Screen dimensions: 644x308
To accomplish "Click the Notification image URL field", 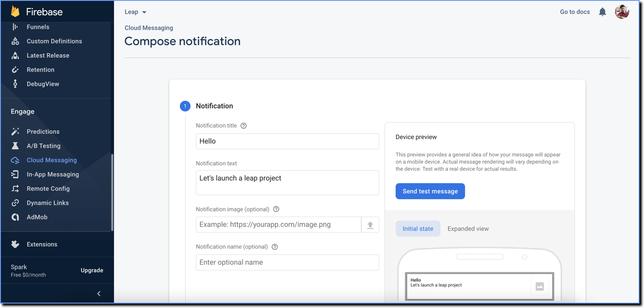I will [279, 225].
